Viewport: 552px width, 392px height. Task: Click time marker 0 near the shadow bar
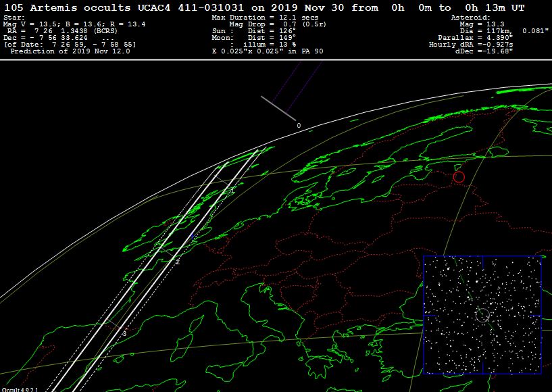299,126
